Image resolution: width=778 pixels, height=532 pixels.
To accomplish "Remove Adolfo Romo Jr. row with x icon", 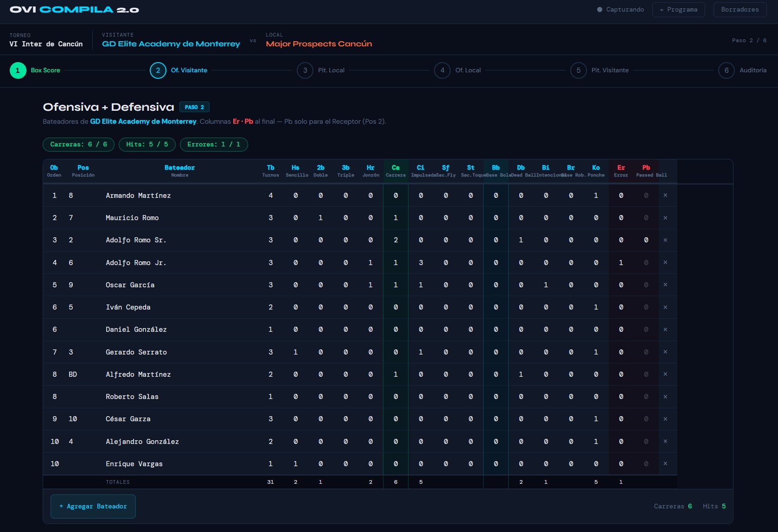I will pos(665,263).
